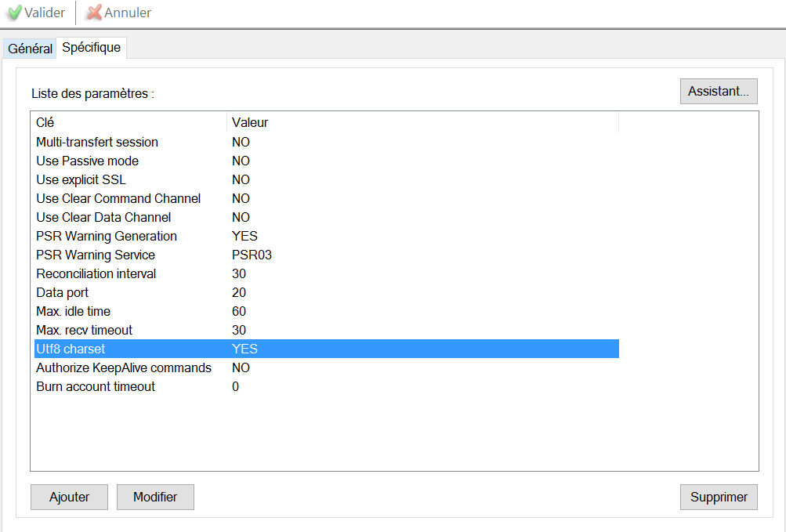Select Use Clear Command Channel entry

coord(118,199)
